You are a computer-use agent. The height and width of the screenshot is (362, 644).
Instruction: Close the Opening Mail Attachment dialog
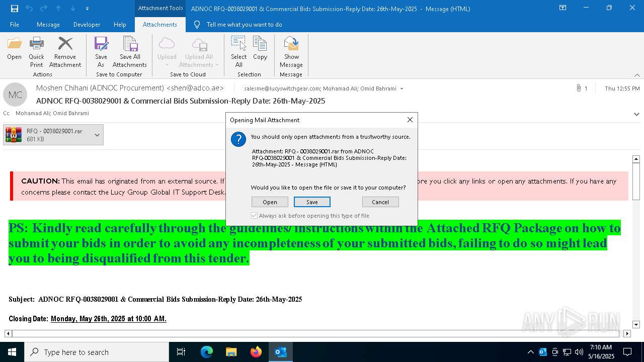pyautogui.click(x=410, y=120)
